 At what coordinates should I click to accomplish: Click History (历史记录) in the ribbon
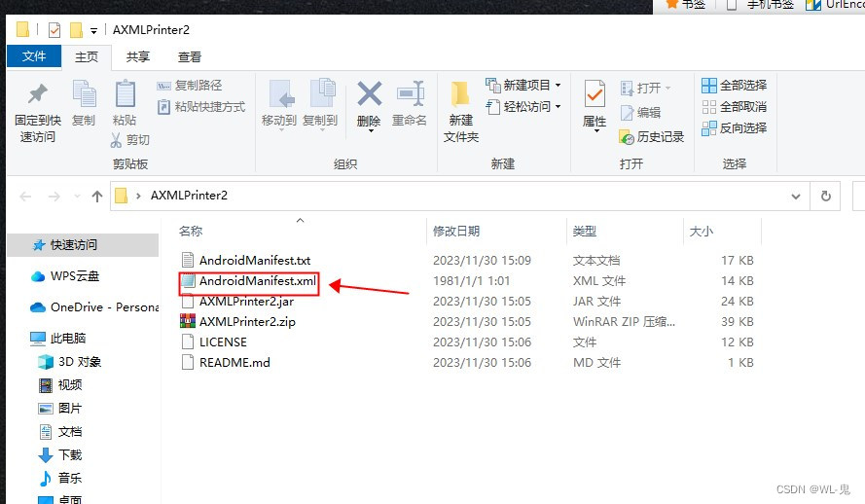(x=652, y=137)
